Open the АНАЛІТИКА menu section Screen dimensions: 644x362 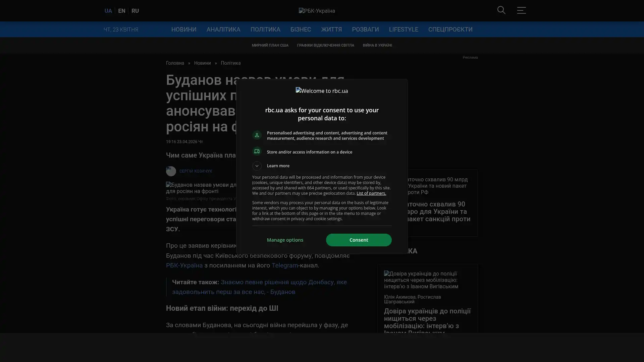point(223,29)
